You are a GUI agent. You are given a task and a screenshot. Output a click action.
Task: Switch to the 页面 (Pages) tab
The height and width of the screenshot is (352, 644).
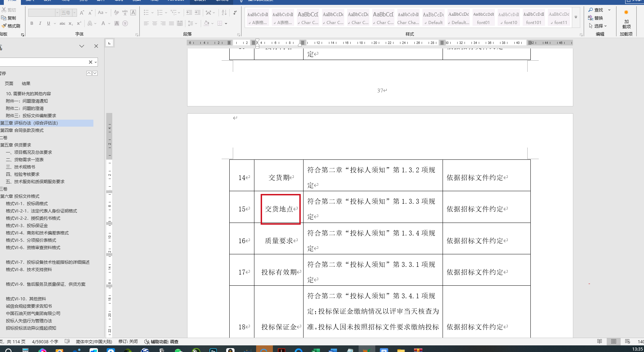click(x=9, y=84)
